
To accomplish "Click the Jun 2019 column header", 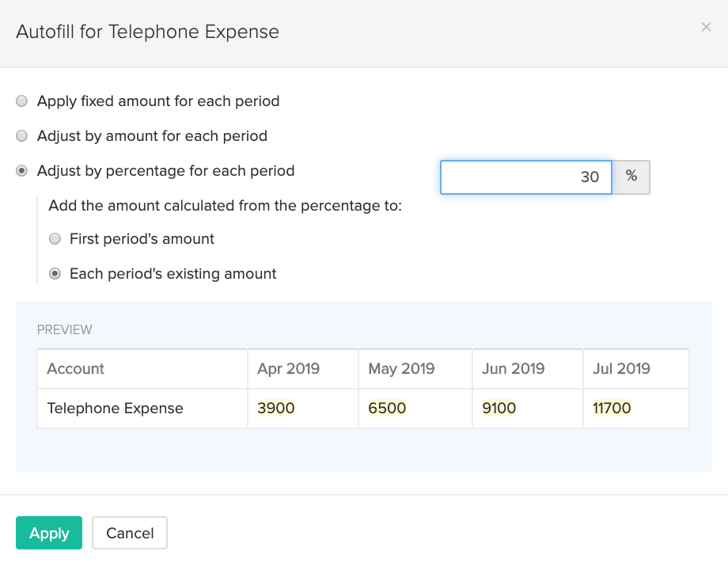I will [514, 369].
